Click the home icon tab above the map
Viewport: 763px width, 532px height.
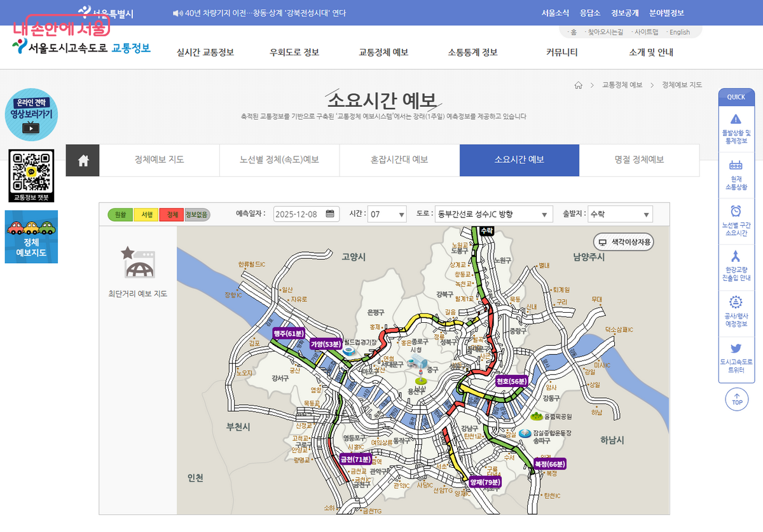pos(82,160)
